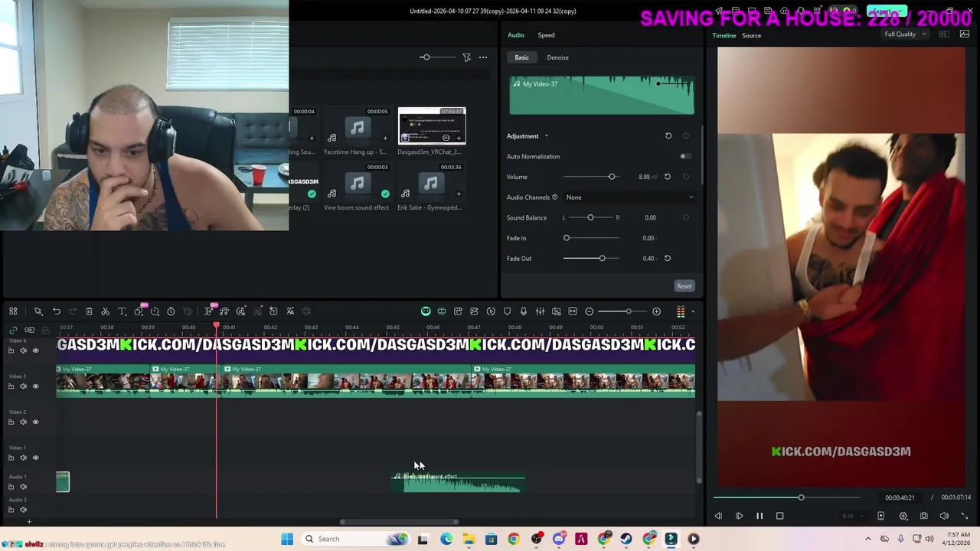Lock the Video 1 track
The image size is (980, 551).
tap(11, 458)
